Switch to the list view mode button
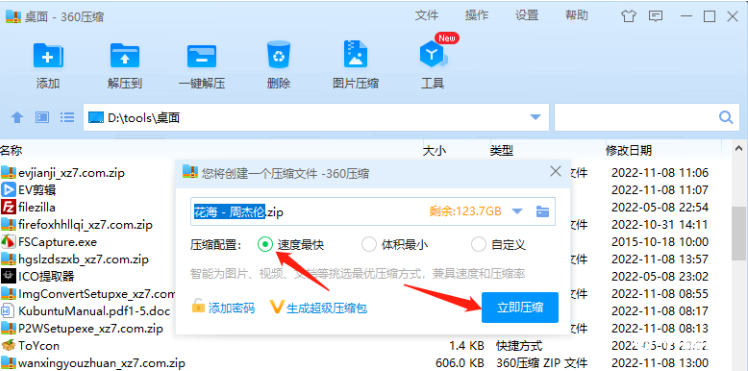The height and width of the screenshot is (371, 748). point(67,117)
